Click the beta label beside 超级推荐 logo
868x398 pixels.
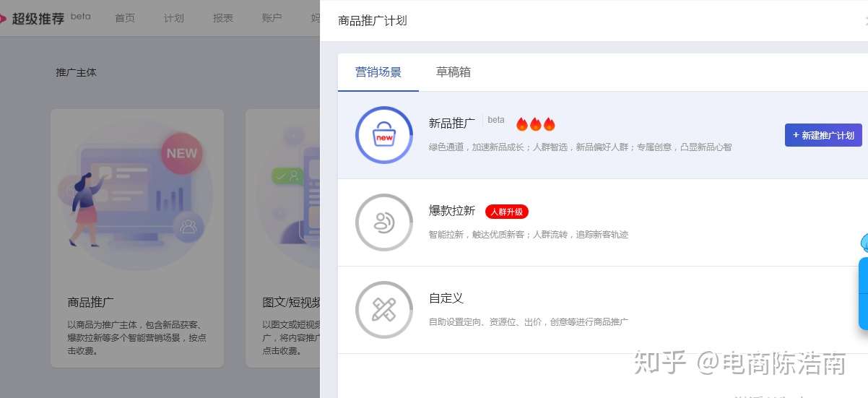pyautogui.click(x=81, y=17)
